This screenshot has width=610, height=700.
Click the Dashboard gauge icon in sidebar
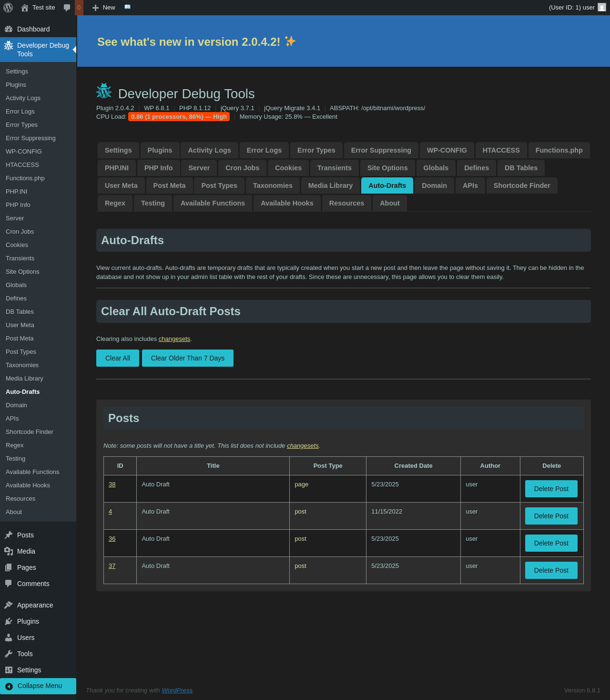tap(9, 29)
